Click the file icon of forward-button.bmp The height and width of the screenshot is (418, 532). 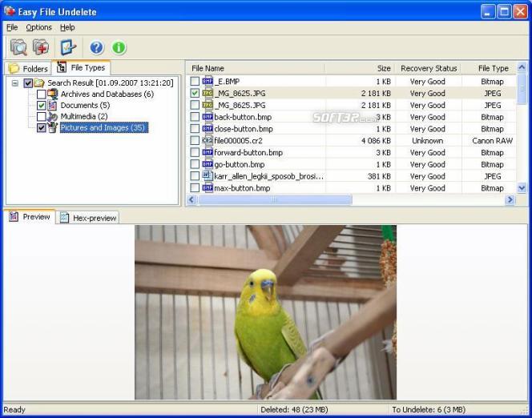pos(208,152)
